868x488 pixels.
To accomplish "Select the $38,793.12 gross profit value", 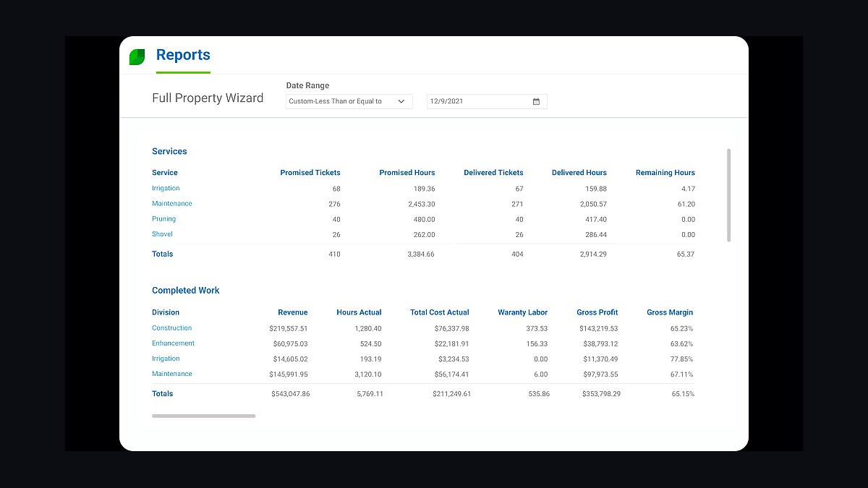I will click(x=600, y=343).
